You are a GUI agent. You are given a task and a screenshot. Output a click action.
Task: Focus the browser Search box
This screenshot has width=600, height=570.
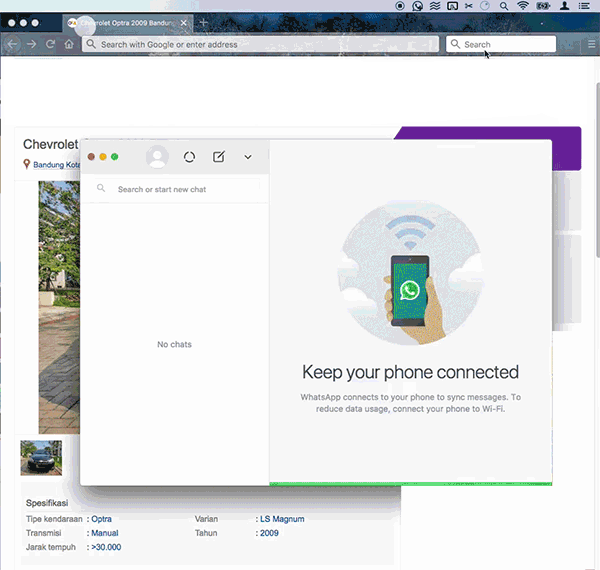501,44
